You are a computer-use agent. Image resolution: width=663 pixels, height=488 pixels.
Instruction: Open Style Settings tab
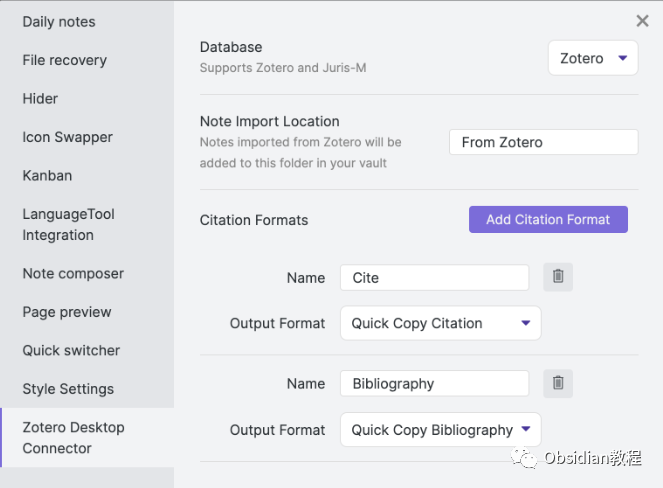click(x=68, y=389)
